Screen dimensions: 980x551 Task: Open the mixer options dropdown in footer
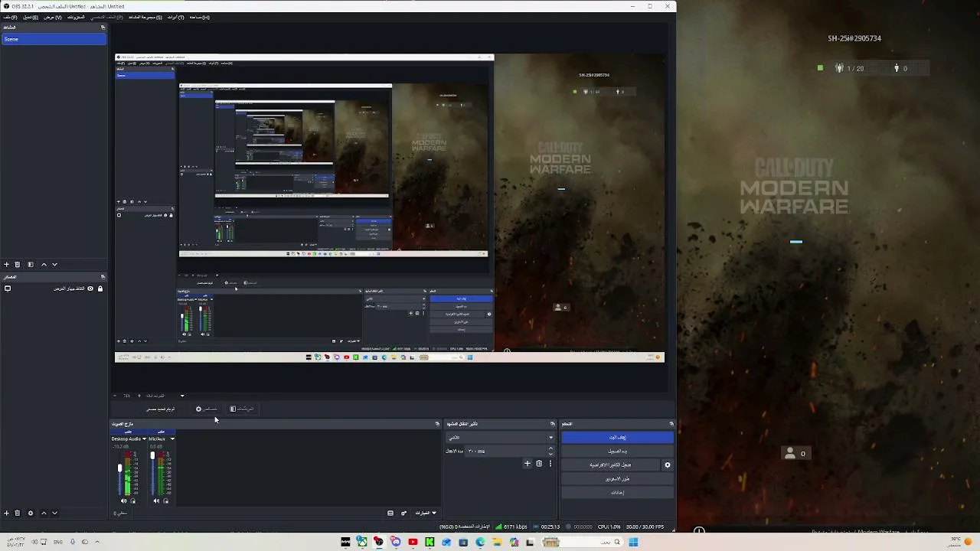pos(425,514)
